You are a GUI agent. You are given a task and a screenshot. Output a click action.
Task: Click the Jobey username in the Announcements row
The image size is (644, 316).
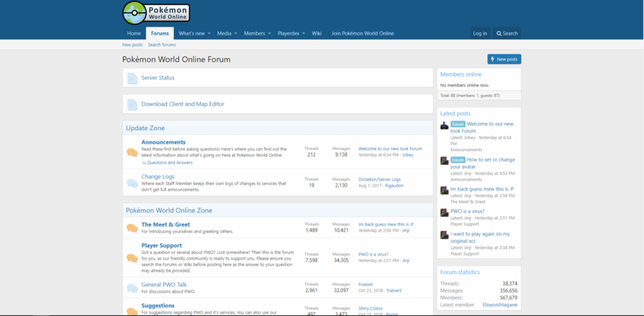[407, 155]
